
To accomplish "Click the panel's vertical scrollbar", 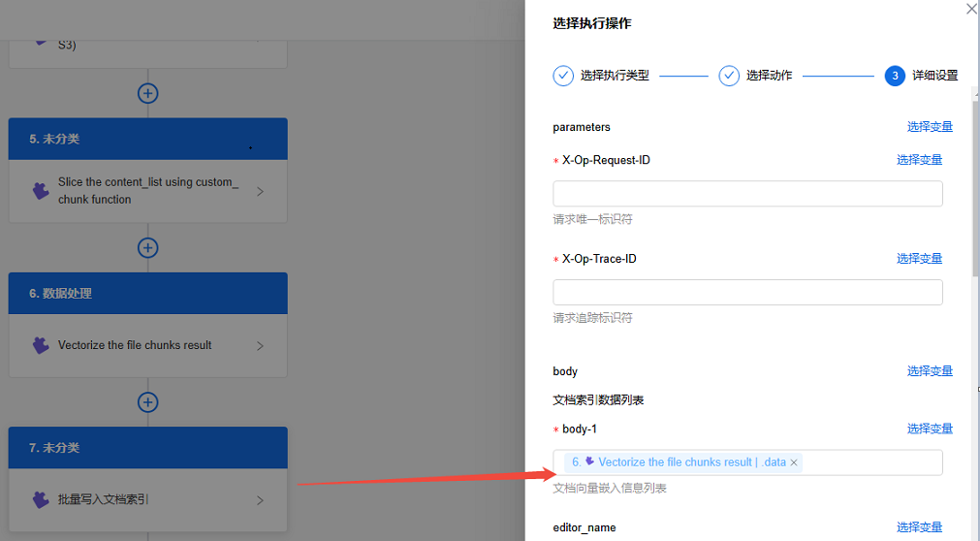I will 976,188.
